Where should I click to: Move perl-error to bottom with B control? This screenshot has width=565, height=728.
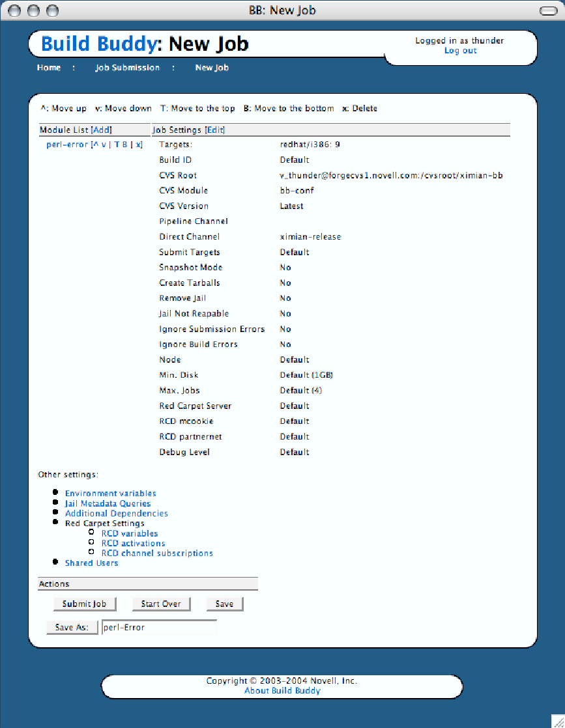(124, 145)
